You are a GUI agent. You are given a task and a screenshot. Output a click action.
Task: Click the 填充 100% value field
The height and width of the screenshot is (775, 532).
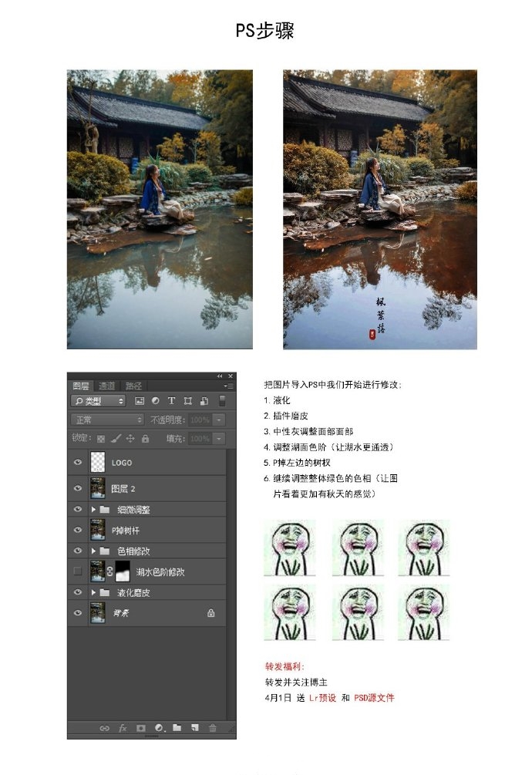[x=200, y=439]
